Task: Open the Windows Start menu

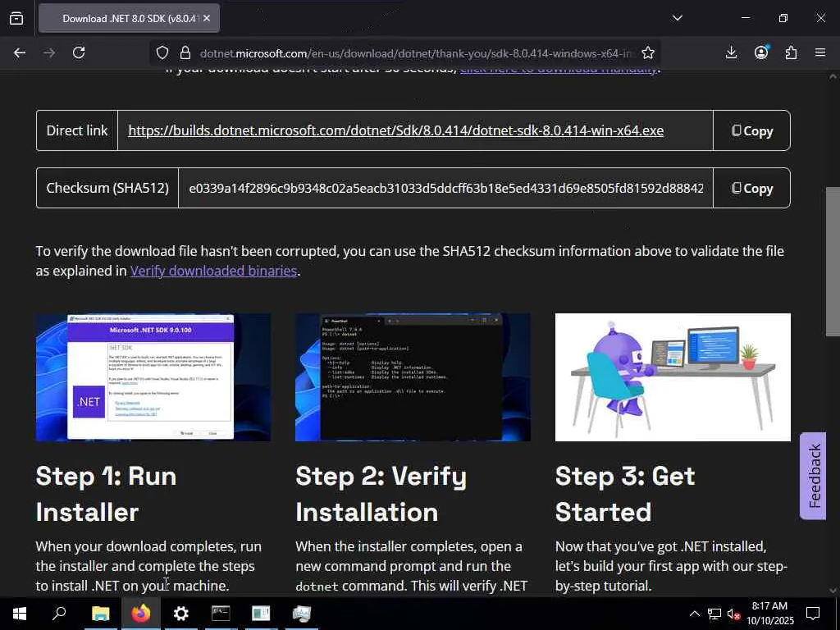Action: 20,614
